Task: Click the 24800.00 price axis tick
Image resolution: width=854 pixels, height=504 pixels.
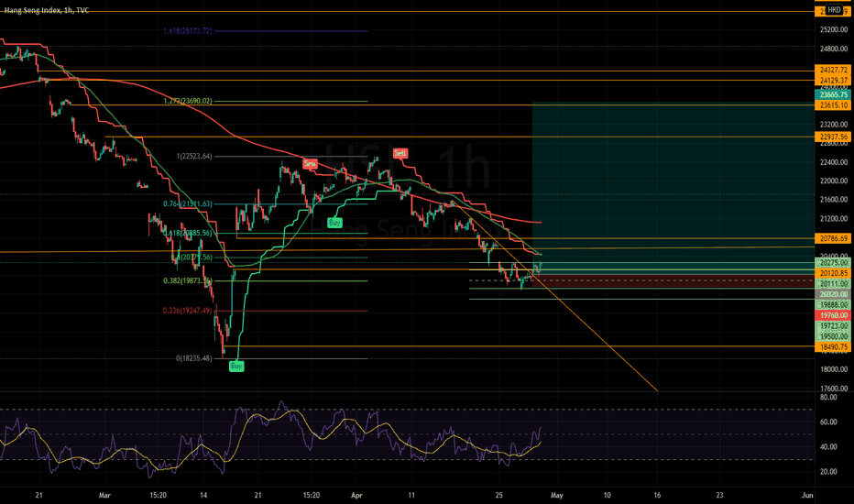Action: [x=833, y=49]
